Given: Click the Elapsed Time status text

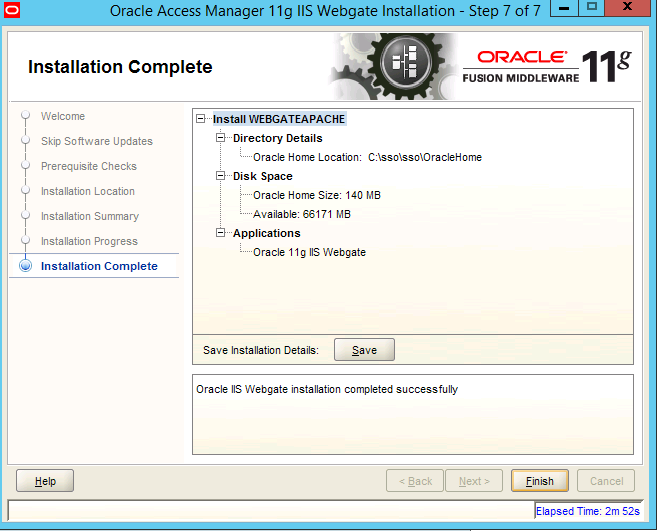Looking at the screenshot, I should [x=588, y=511].
